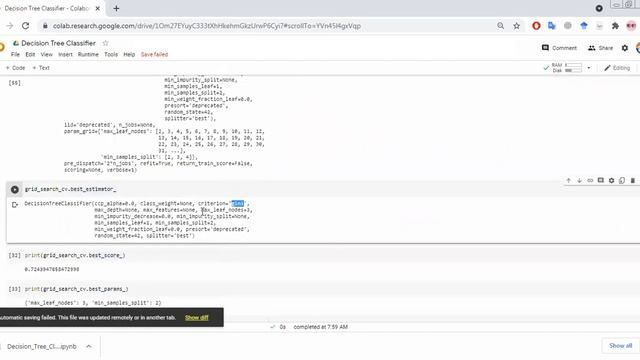Open the View menu
Screen dimensions: 640x360
click(x=47, y=54)
